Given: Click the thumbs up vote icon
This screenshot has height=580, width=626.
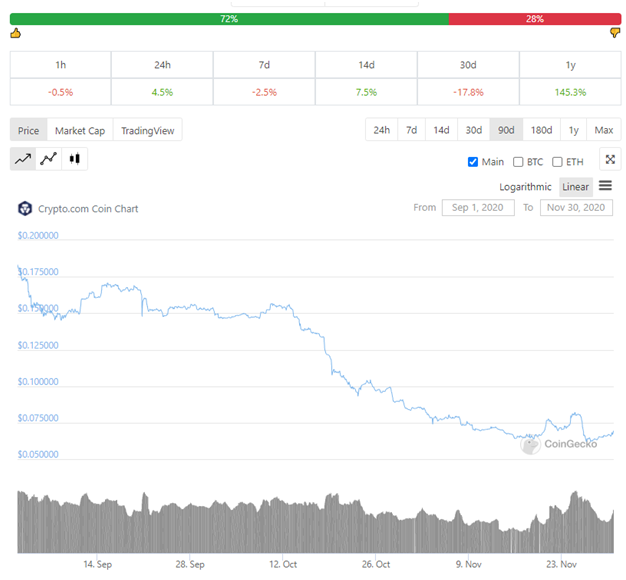Looking at the screenshot, I should [15, 33].
